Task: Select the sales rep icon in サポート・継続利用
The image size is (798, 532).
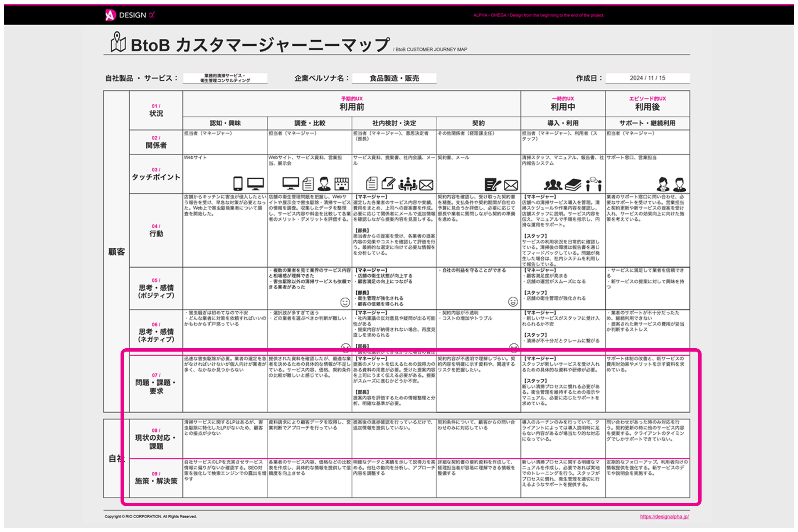Action: pyautogui.click(x=680, y=184)
